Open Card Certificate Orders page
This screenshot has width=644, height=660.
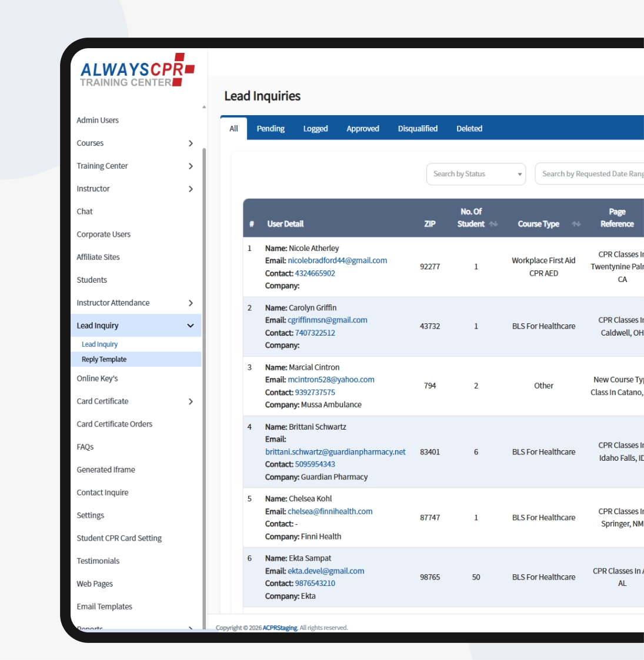click(x=115, y=424)
